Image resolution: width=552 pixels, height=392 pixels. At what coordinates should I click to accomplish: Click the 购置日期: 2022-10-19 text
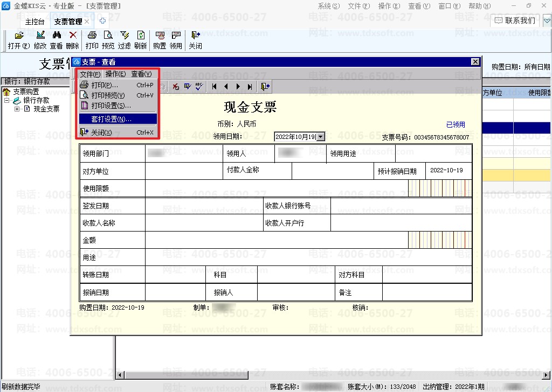coord(112,307)
